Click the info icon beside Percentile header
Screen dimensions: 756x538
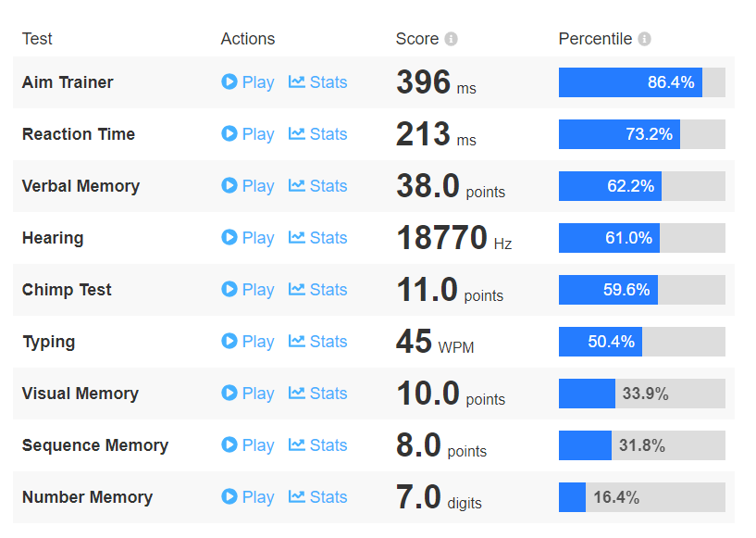point(645,39)
